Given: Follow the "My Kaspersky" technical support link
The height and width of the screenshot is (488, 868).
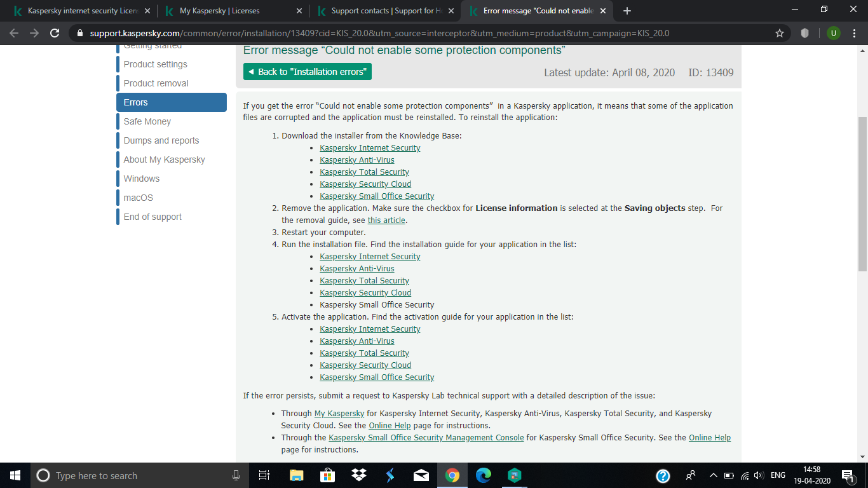Looking at the screenshot, I should pyautogui.click(x=339, y=414).
